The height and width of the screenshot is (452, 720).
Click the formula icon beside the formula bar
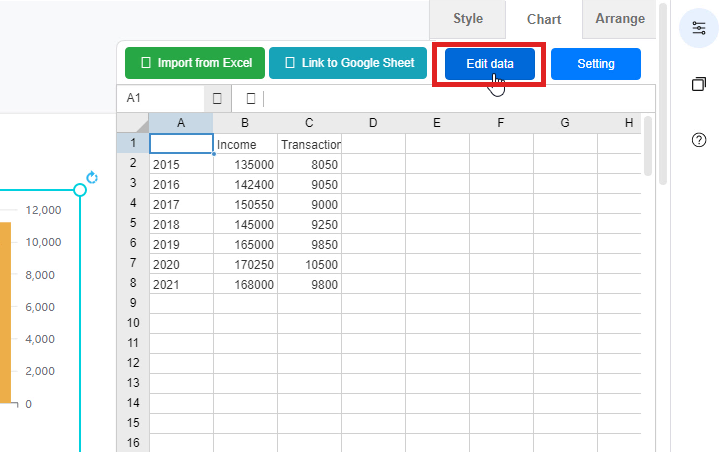tap(250, 99)
